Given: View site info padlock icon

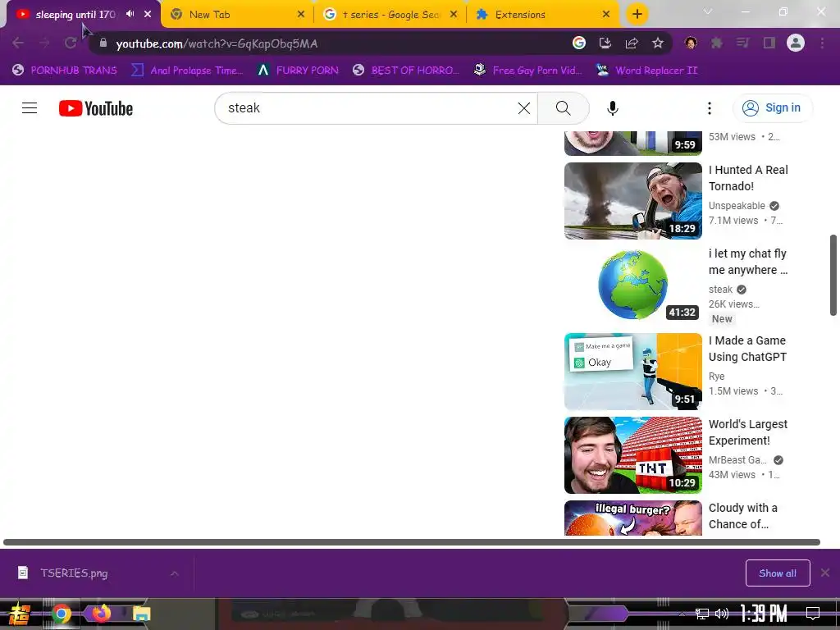Looking at the screenshot, I should 103,43.
